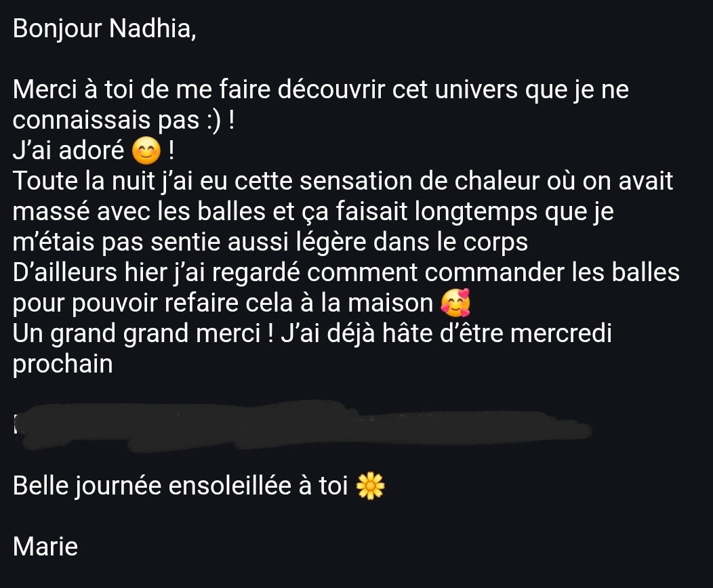This screenshot has width=713, height=588.
Task: Click the blacked-out scribbled line
Action: (303, 425)
